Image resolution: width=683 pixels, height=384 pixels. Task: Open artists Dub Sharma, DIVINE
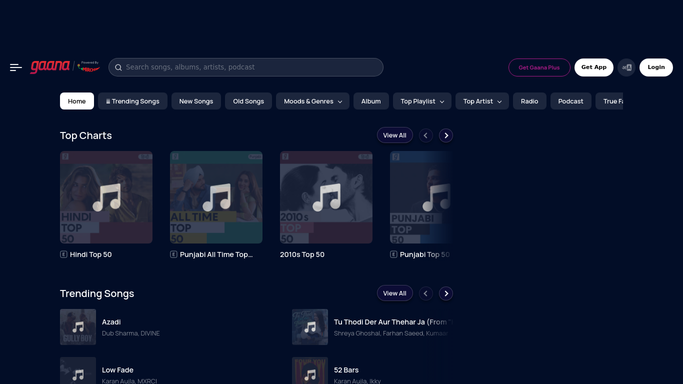131,333
